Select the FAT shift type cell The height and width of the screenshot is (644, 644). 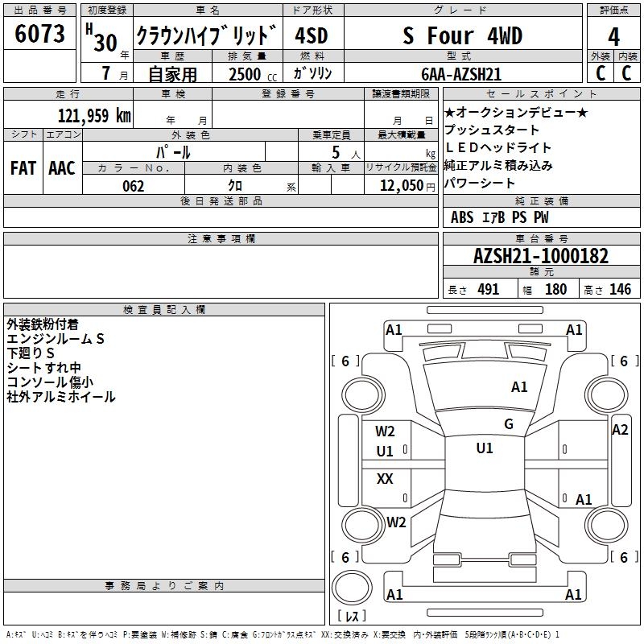[23, 167]
